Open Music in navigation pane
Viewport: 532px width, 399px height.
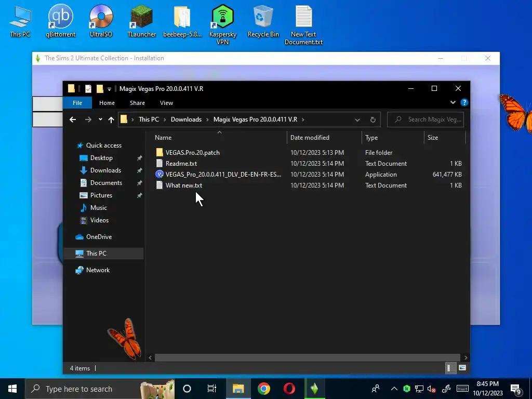tap(98, 208)
